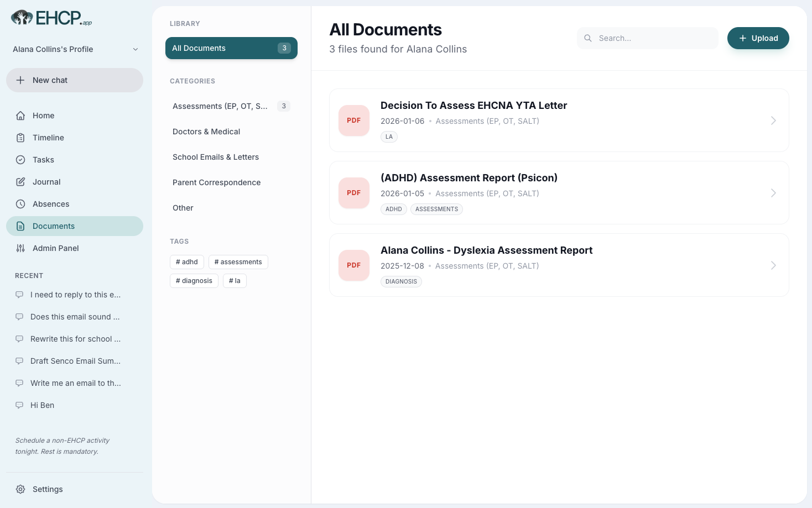Image resolution: width=812 pixels, height=508 pixels.
Task: Filter by the # adhd tag
Action: 187,262
